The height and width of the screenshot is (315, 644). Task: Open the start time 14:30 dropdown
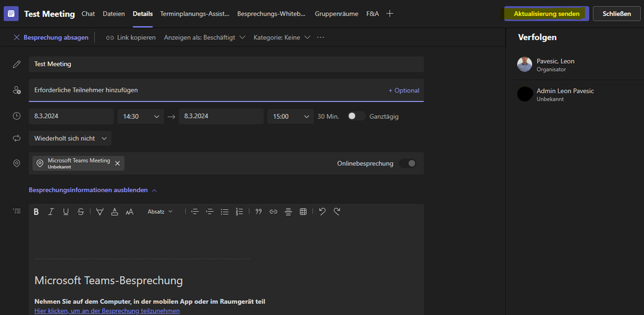click(141, 116)
